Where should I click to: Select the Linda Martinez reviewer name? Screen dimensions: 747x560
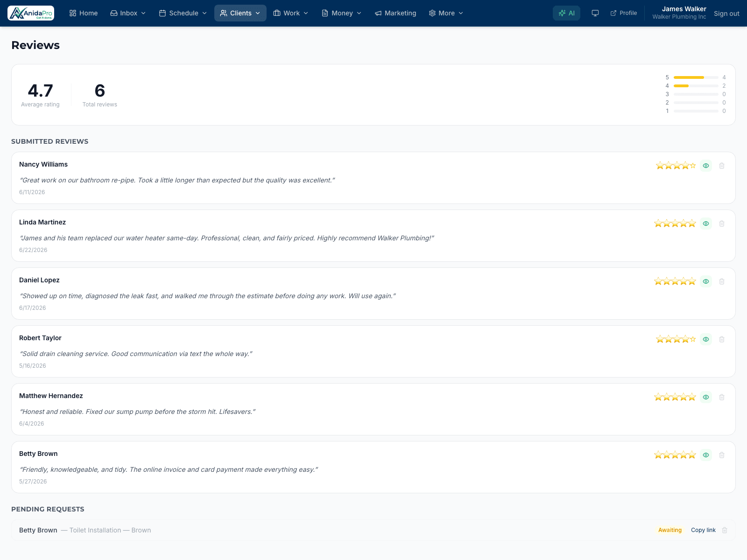[42, 222]
